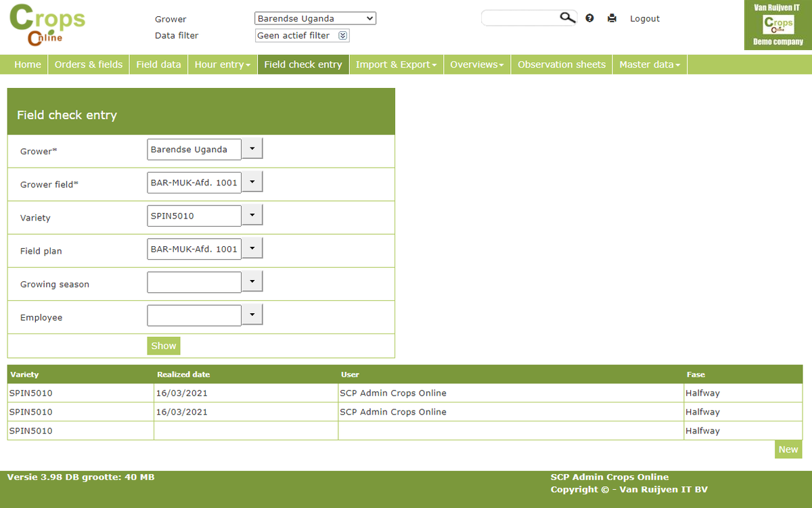The width and height of the screenshot is (812, 508).
Task: Click the Crops Online logo
Action: (x=47, y=26)
